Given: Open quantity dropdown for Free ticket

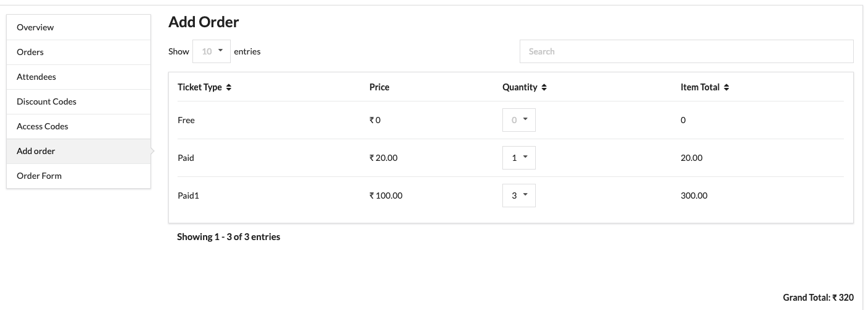Looking at the screenshot, I should [518, 120].
